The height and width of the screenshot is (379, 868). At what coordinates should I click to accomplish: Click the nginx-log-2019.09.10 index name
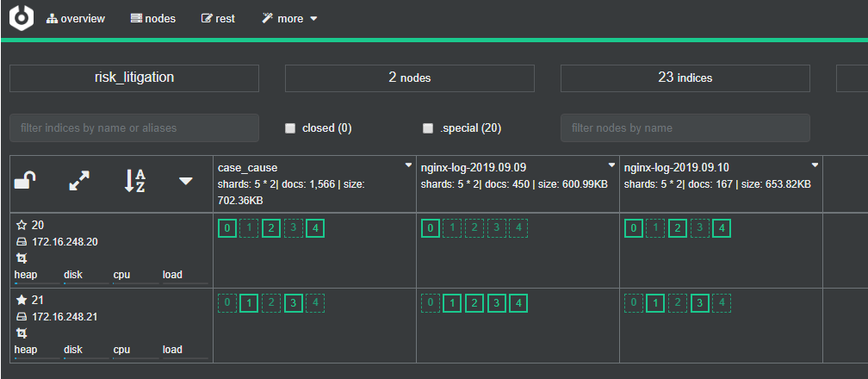[x=677, y=167]
